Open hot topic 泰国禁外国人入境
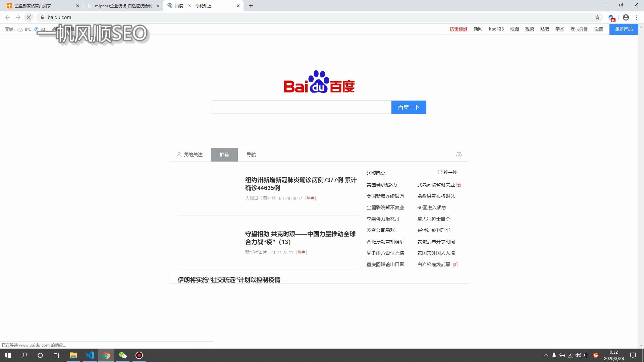 (436, 253)
